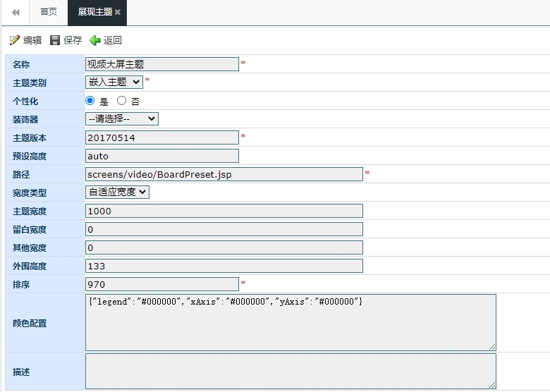Screen dimensions: 550x392
Task: Click the double-arrow tab scroll-back icon
Action: (16, 13)
